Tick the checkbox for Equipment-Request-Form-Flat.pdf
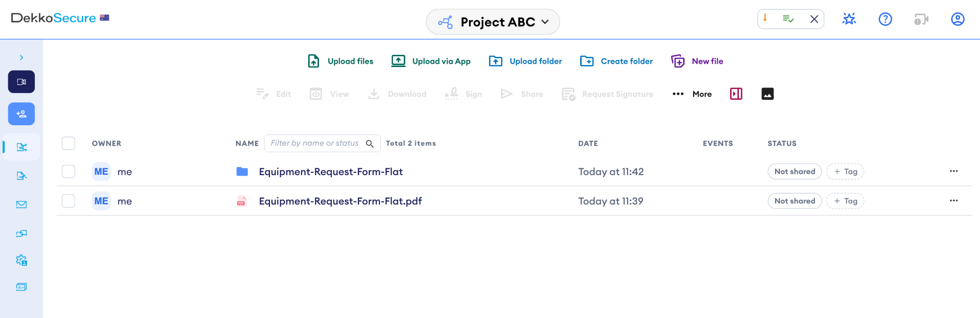 click(x=69, y=201)
